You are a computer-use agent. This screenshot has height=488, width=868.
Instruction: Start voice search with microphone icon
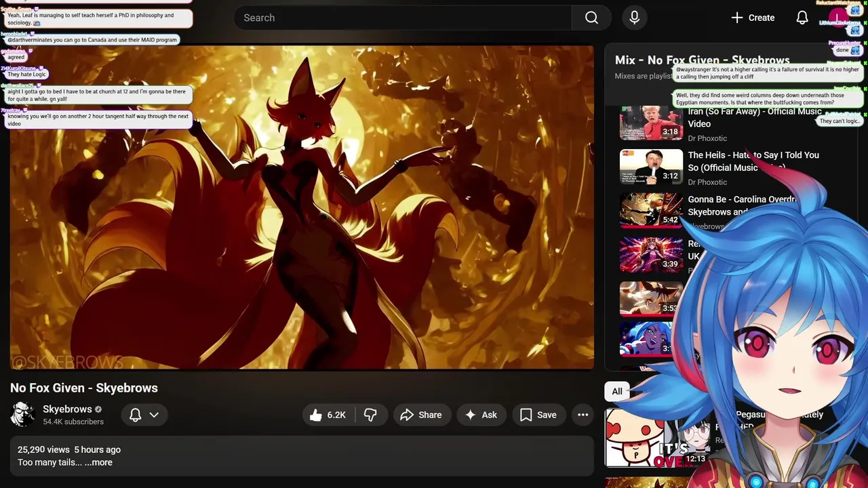(x=634, y=18)
